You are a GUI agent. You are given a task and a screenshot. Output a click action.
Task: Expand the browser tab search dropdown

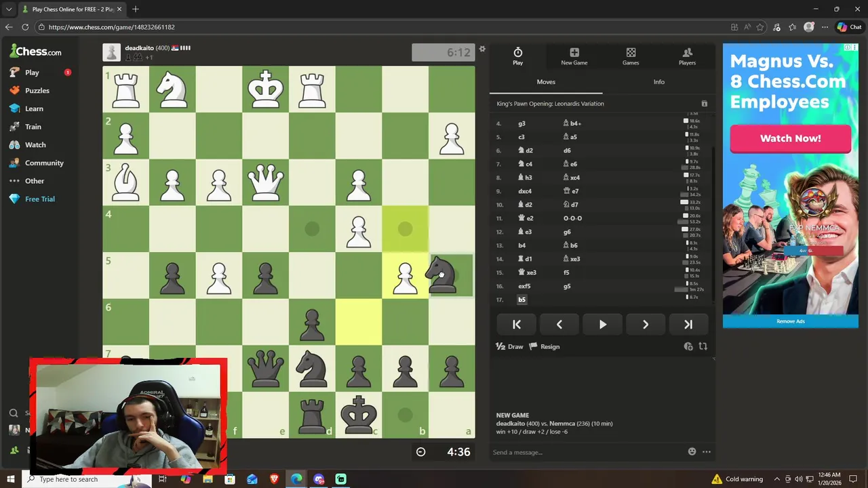(9, 9)
